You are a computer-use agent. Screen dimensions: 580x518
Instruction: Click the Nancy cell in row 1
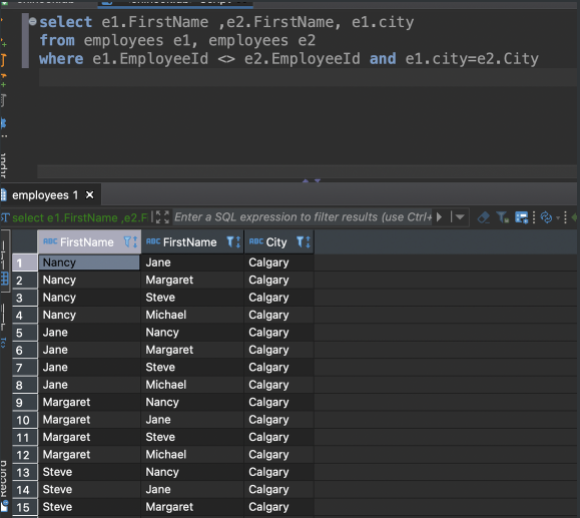coord(89,263)
